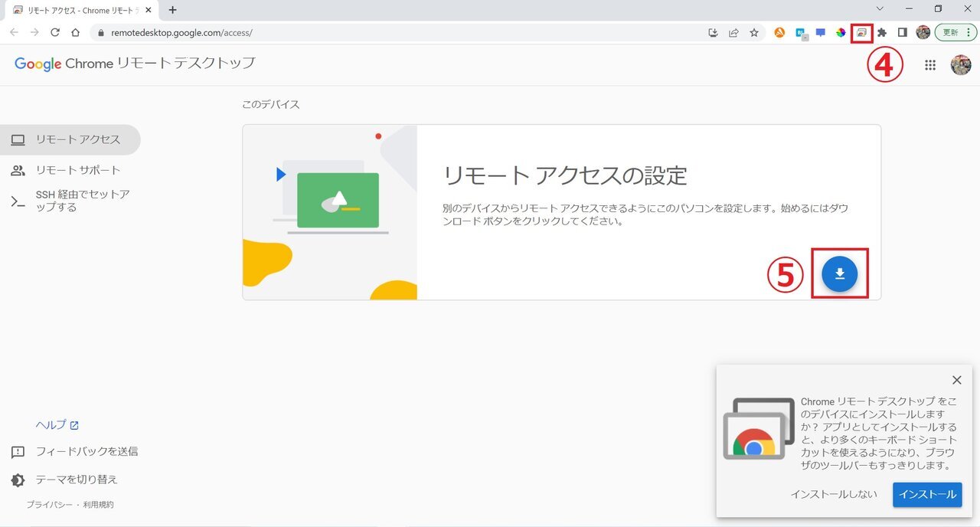Open the プライバシー link
Viewport: 980px width, 527px height.
pyautogui.click(x=49, y=505)
